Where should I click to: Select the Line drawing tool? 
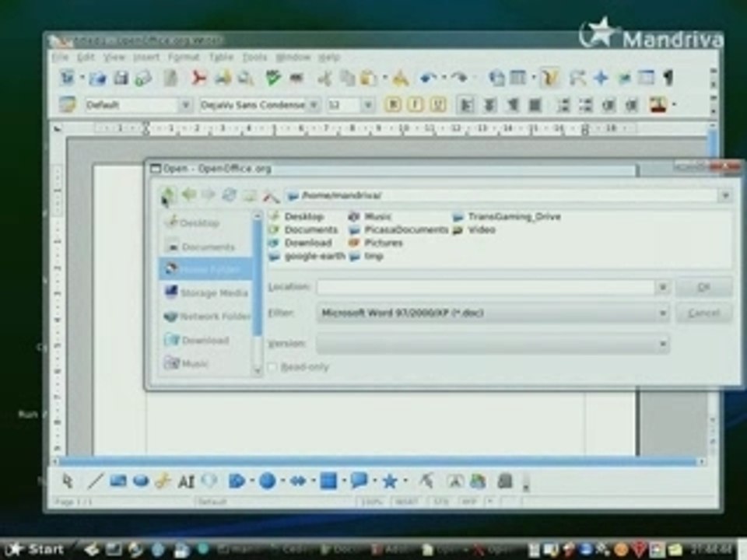point(95,481)
